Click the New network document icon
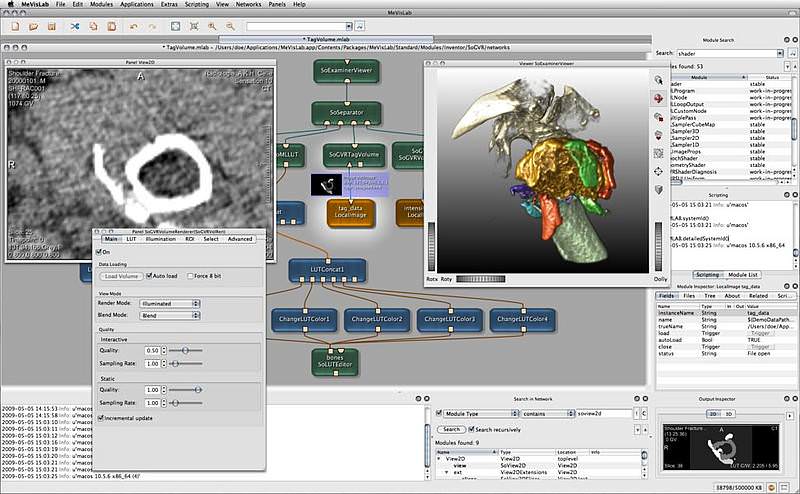This screenshot has height=494, width=800. tap(15, 26)
